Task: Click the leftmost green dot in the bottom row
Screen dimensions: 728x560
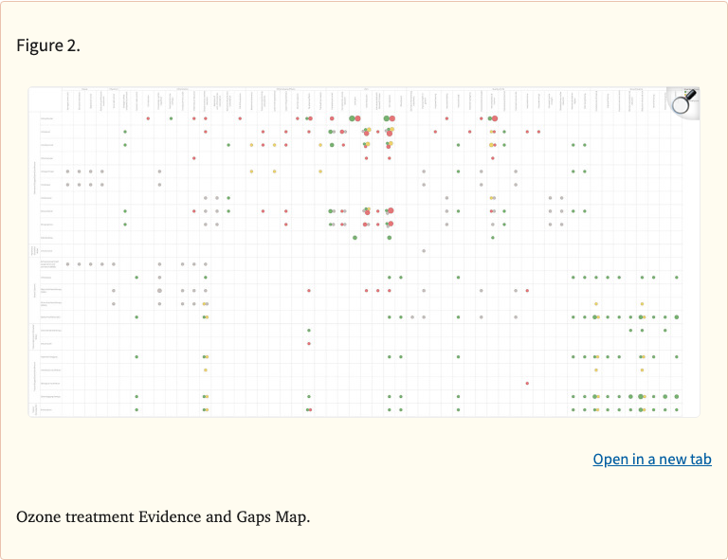Action: click(x=136, y=409)
